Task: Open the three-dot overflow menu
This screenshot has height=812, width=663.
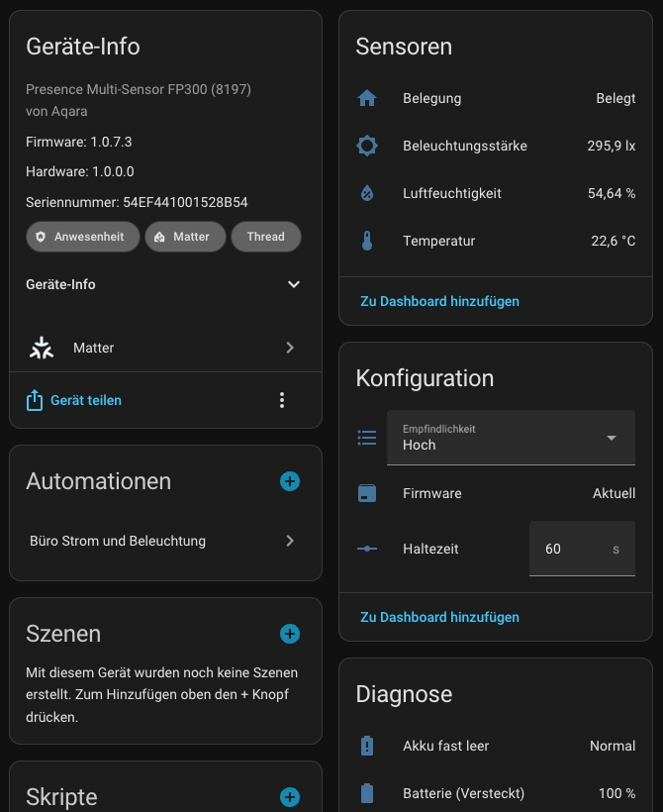Action: [282, 400]
